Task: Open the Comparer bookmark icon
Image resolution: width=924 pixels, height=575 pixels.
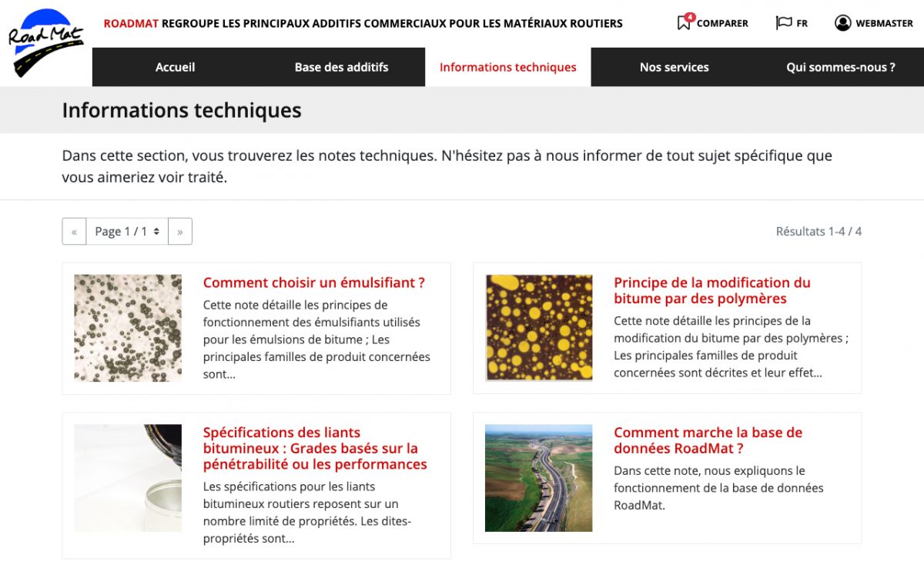Action: (684, 23)
